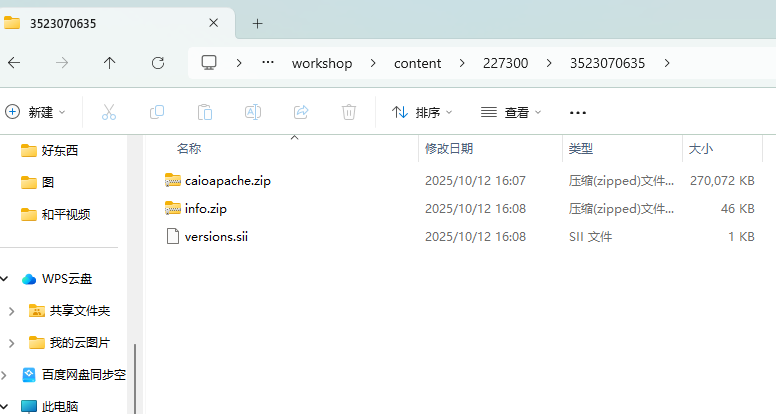Go up one folder level
Image resolution: width=776 pixels, height=414 pixels.
coord(109,63)
